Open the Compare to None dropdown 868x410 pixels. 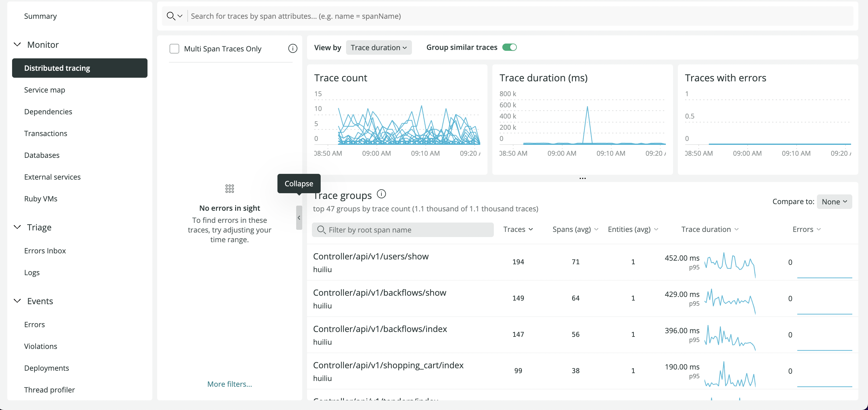pos(834,202)
